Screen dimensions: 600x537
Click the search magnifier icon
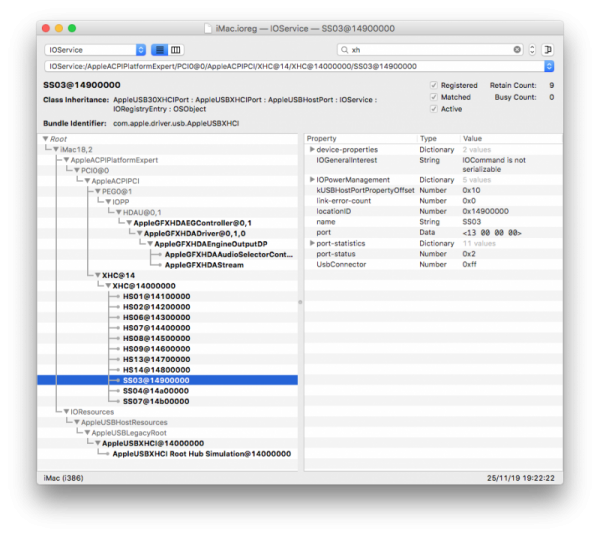pyautogui.click(x=344, y=50)
